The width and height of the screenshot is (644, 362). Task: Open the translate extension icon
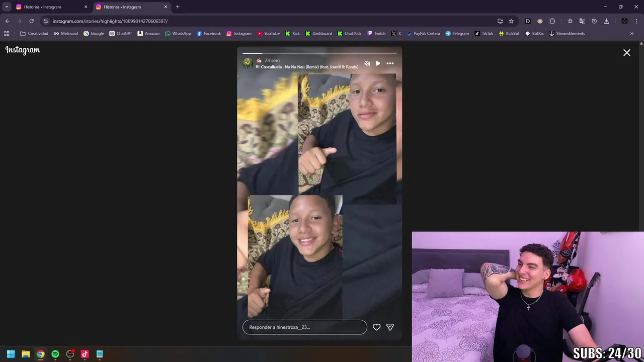pyautogui.click(x=582, y=21)
